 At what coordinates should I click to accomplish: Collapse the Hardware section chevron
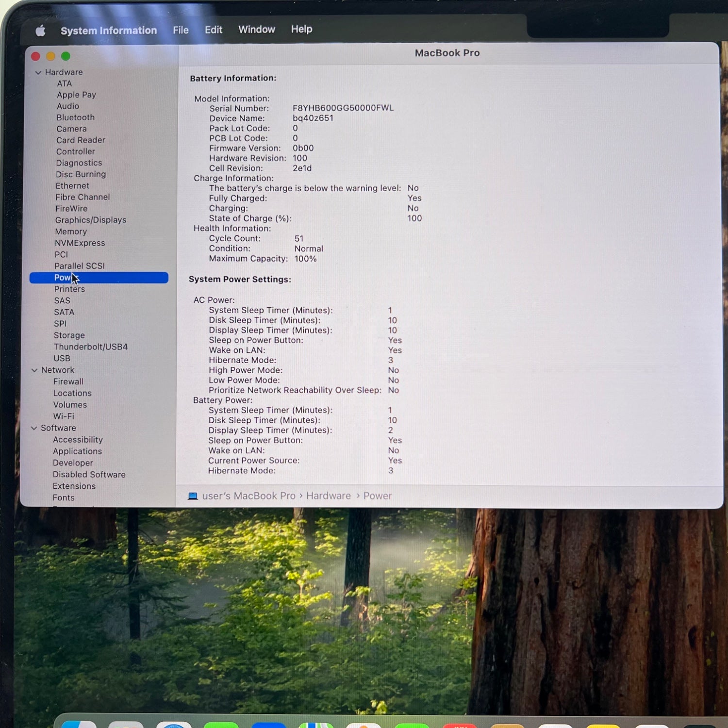click(38, 73)
